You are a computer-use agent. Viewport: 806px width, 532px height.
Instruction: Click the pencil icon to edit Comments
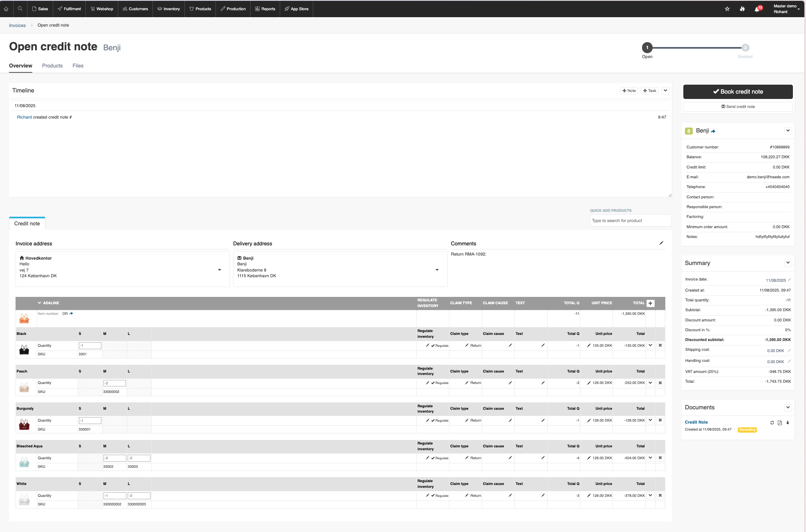point(661,243)
